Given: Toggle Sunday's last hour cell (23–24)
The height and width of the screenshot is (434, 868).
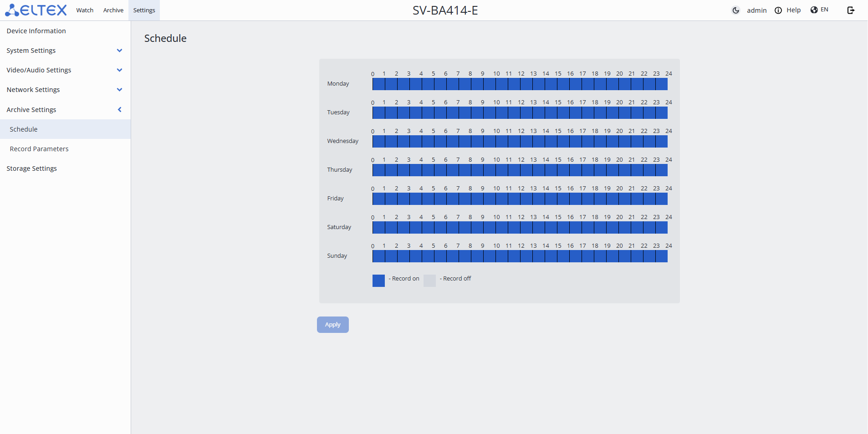Looking at the screenshot, I should (662, 256).
